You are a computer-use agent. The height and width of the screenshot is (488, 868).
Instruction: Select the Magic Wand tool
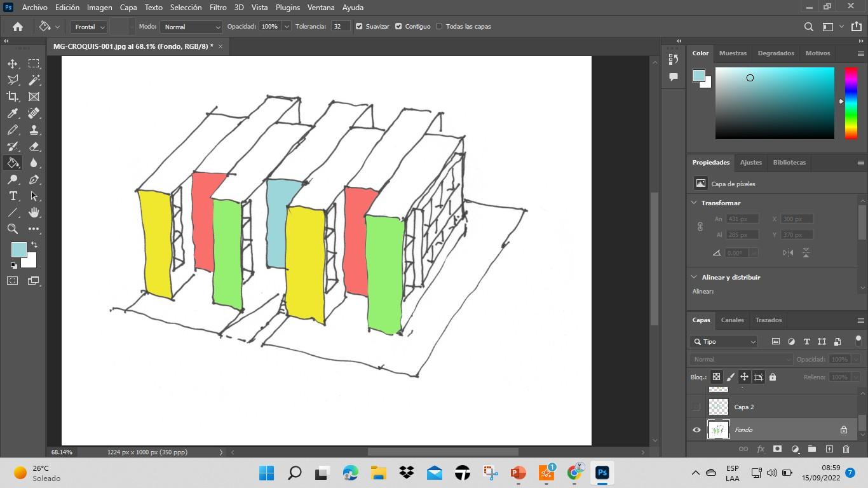34,80
